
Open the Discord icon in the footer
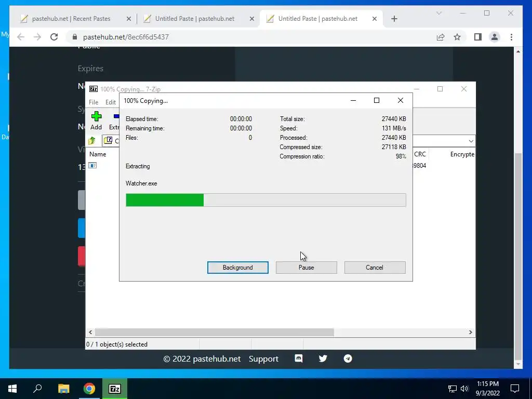299,358
